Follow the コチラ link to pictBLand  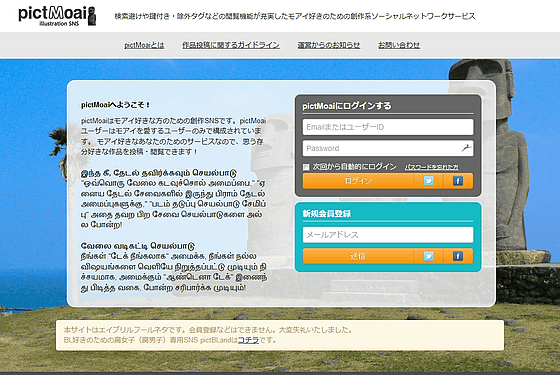[248, 340]
